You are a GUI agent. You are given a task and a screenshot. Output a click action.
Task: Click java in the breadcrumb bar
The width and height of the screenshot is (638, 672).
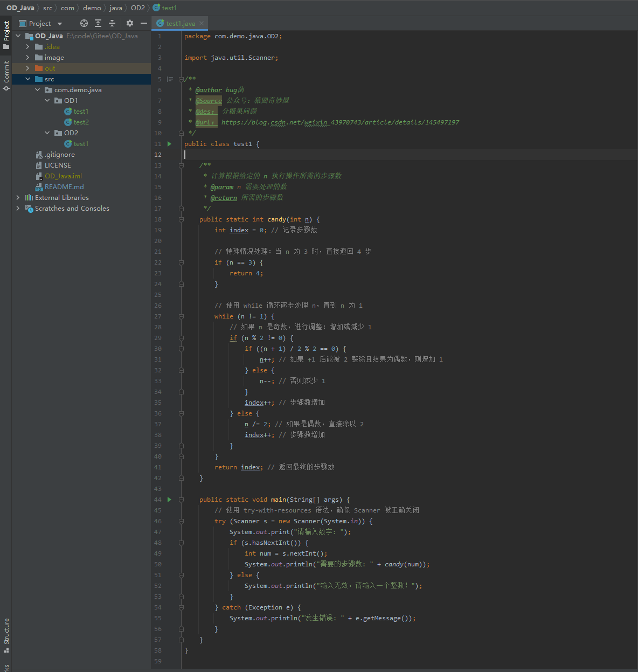pos(116,8)
